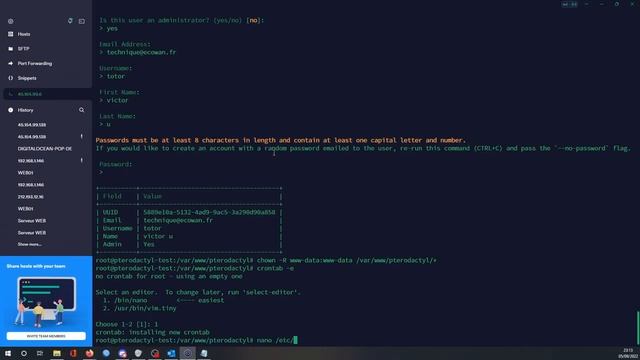Image resolution: width=640 pixels, height=360 pixels.
Task: Open the last taskbar app icon
Action: [x=204, y=353]
